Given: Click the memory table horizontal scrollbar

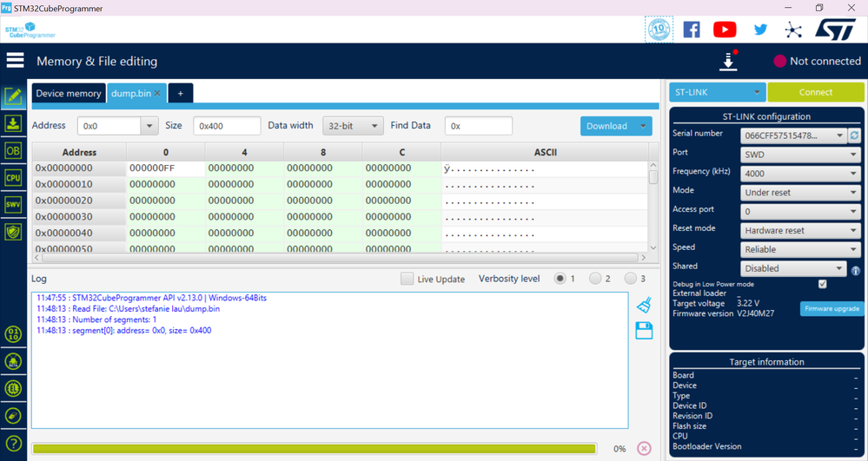Looking at the screenshot, I should [x=340, y=258].
